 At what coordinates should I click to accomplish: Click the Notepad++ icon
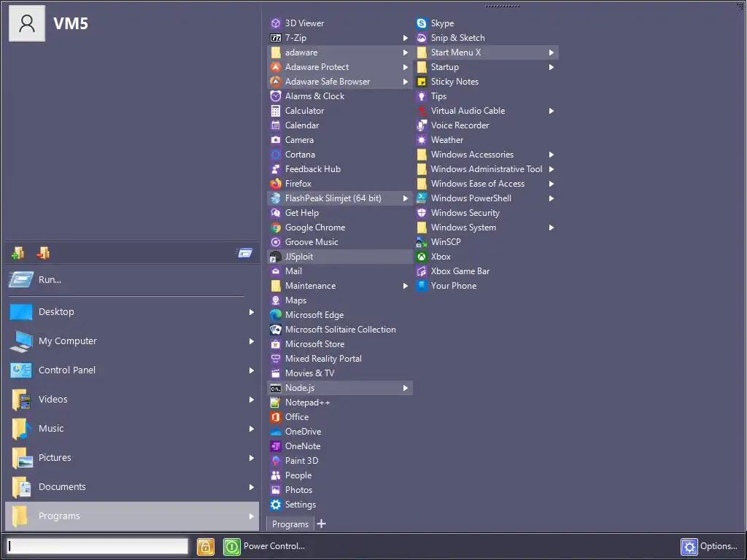tap(275, 402)
